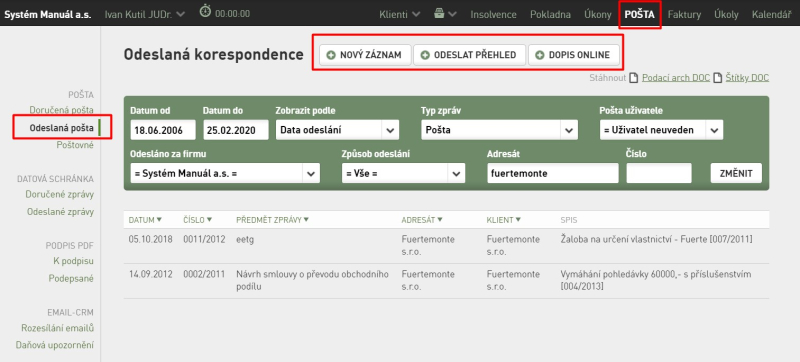Image resolution: width=800 pixels, height=362 pixels.
Task: Click the spis Žaloba na určení vlastnictví
Action: click(656, 239)
